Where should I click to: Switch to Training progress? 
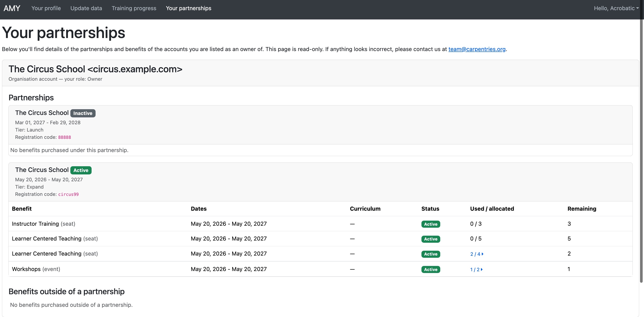click(134, 8)
